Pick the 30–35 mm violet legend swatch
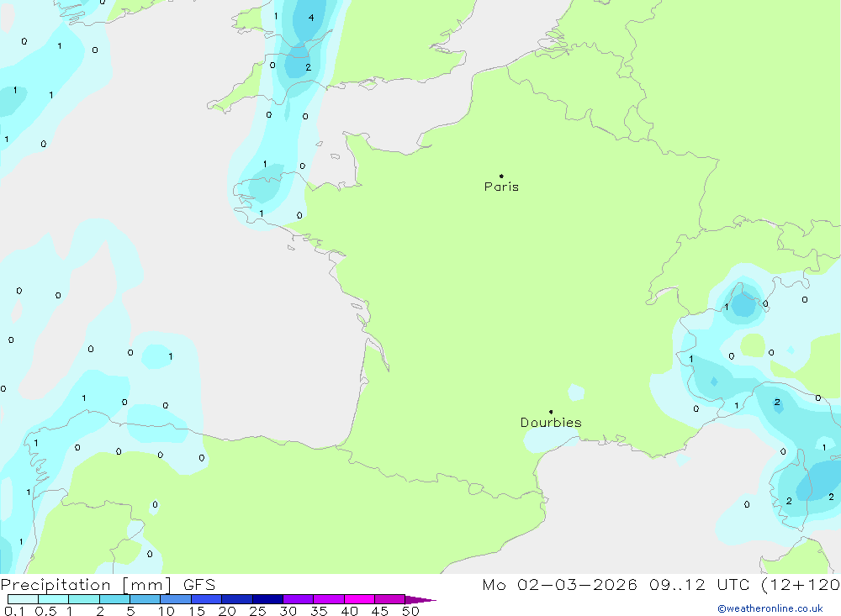The image size is (841, 616). coord(298,599)
